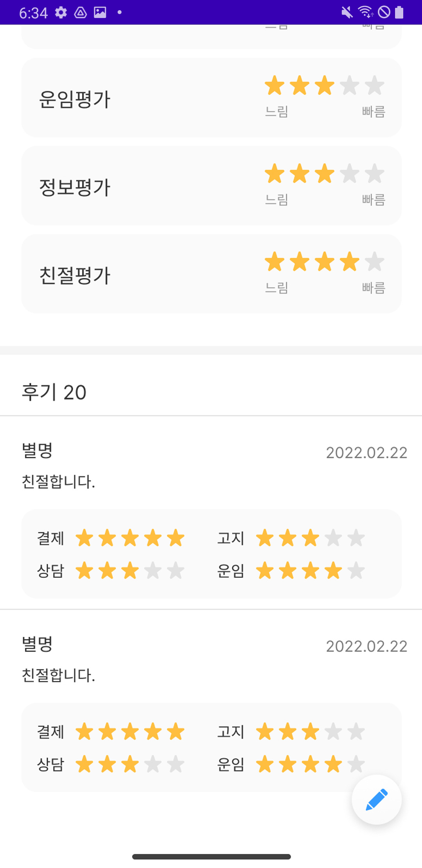Tap the first review's 결제 star rating

pos(130,538)
